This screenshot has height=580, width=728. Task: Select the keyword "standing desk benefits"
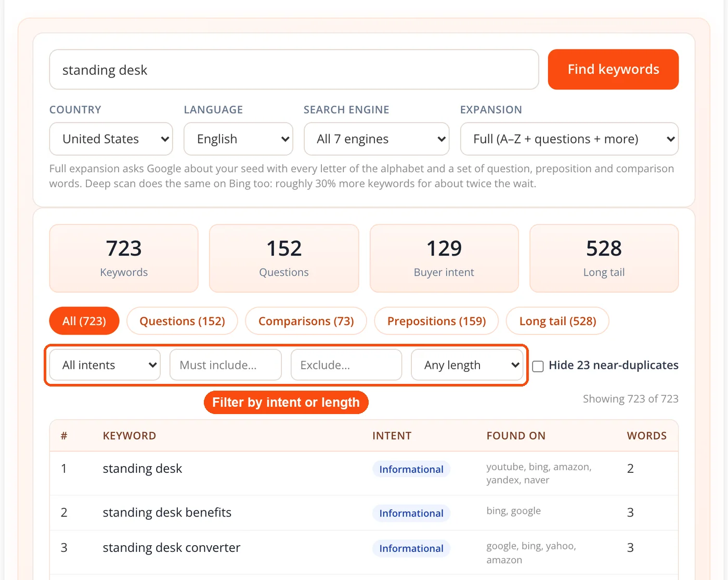point(167,512)
